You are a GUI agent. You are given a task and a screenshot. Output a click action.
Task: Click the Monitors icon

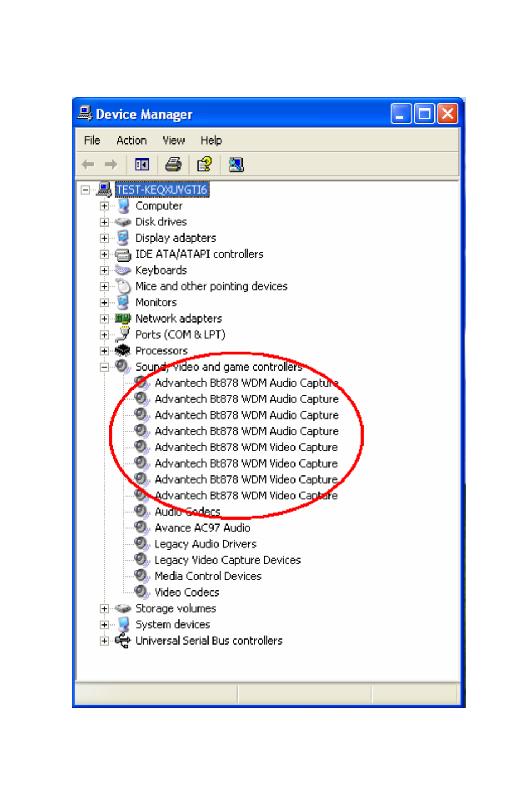[123, 302]
